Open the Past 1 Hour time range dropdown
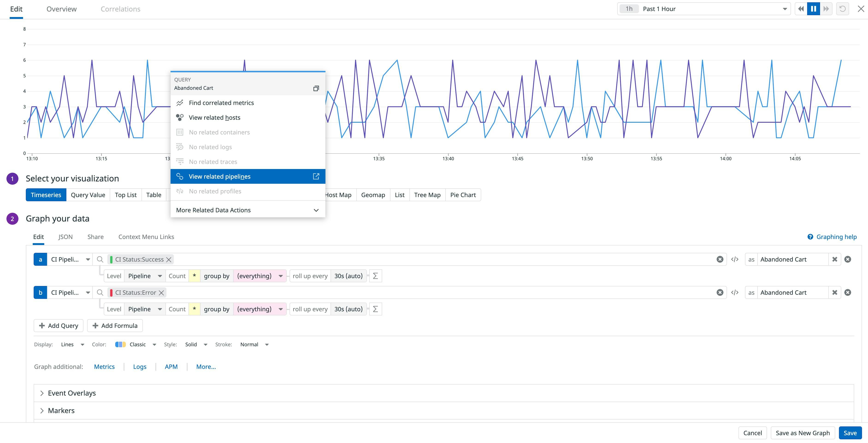The image size is (868, 443). pos(784,9)
